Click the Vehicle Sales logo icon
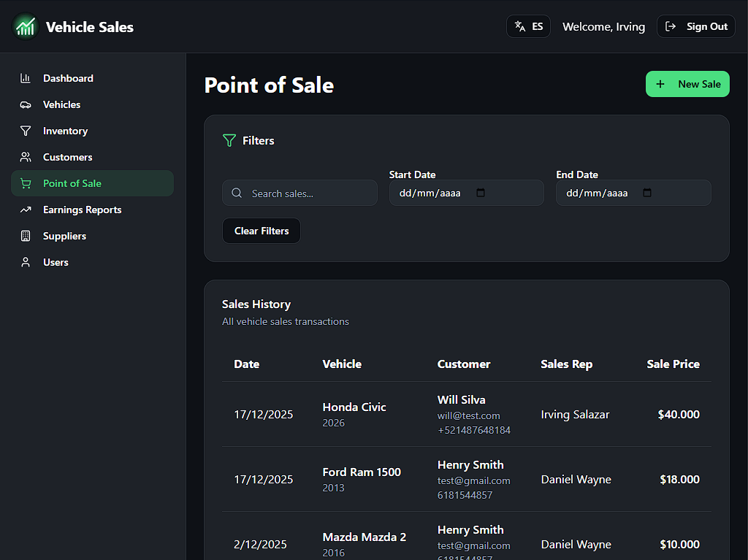 pyautogui.click(x=26, y=27)
